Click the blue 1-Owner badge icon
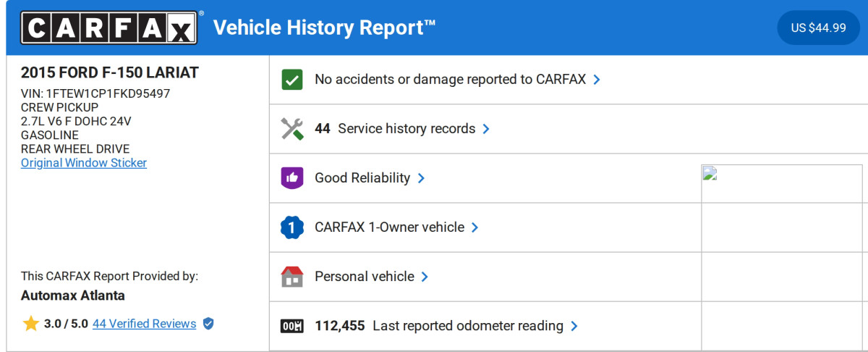868x352 pixels. (x=292, y=227)
